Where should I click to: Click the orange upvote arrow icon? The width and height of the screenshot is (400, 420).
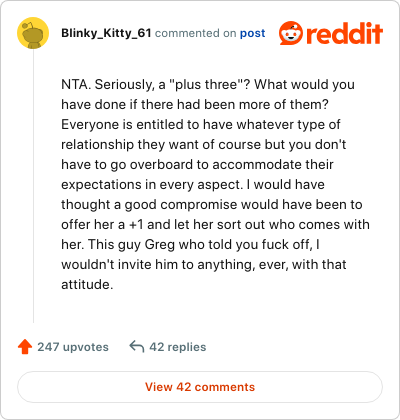25,347
